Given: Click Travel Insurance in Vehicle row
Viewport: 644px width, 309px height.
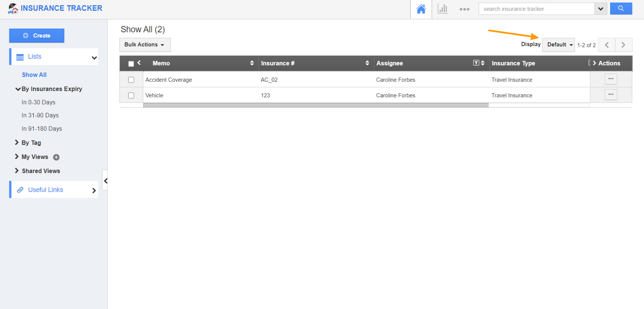Looking at the screenshot, I should [x=512, y=95].
